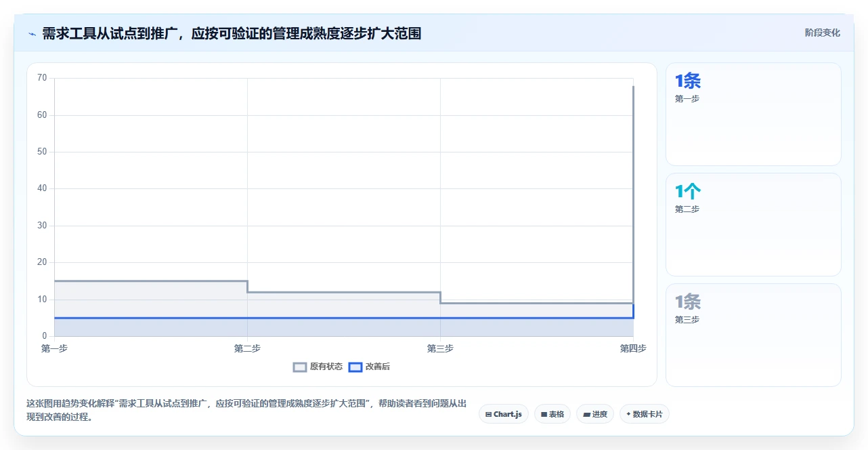
Task: Click the description paragraph below the chart
Action: coord(246,410)
